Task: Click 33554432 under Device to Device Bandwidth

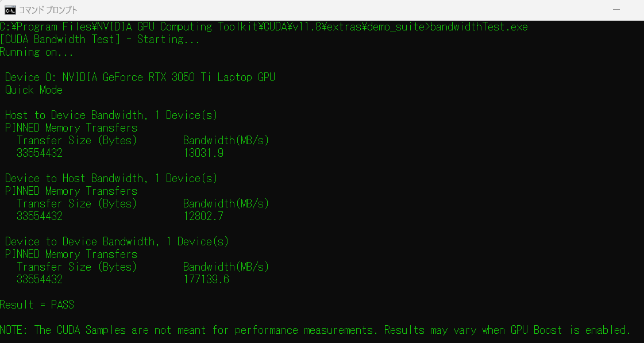Action: point(40,280)
